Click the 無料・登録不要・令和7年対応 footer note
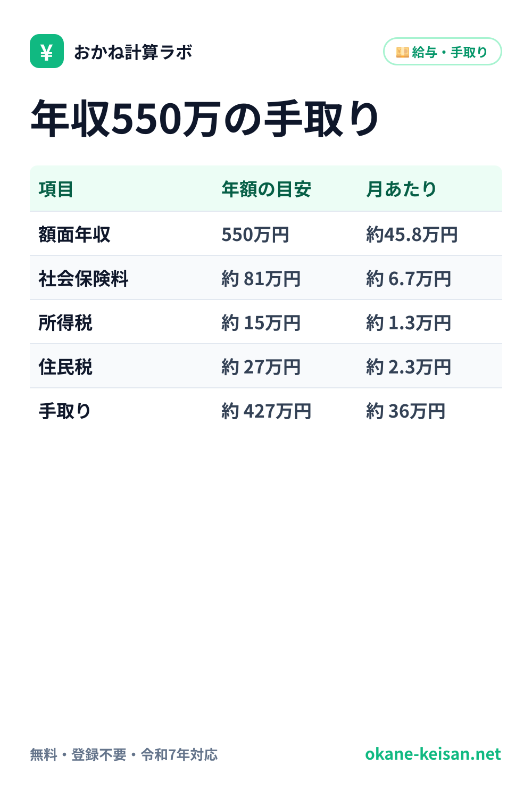 pos(124,754)
